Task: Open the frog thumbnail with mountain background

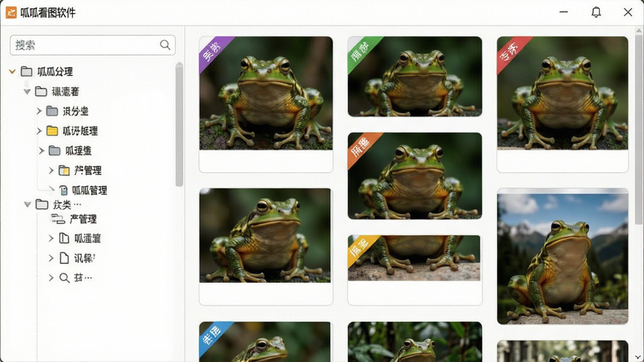Action: [563, 257]
